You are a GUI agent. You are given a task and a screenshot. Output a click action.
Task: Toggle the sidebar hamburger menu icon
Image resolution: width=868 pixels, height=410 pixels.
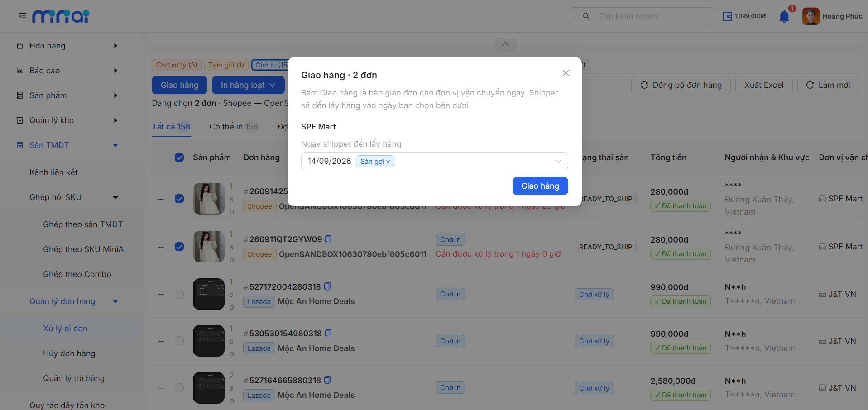click(x=22, y=17)
